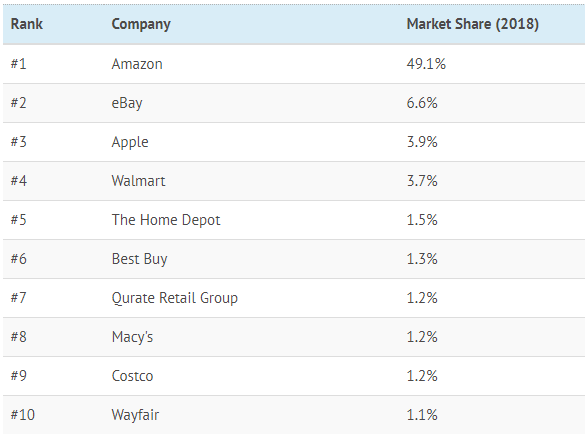Click the Company column header
The height and width of the screenshot is (439, 585).
(141, 25)
